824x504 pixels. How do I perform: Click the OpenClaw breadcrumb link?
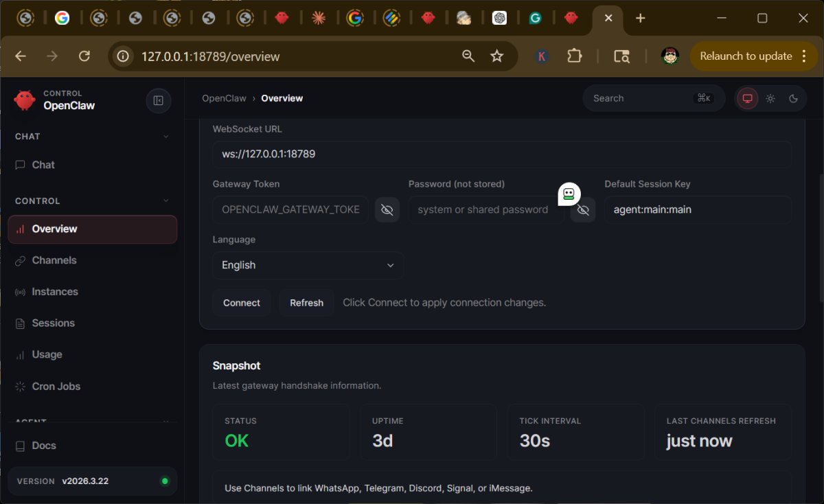pyautogui.click(x=224, y=98)
